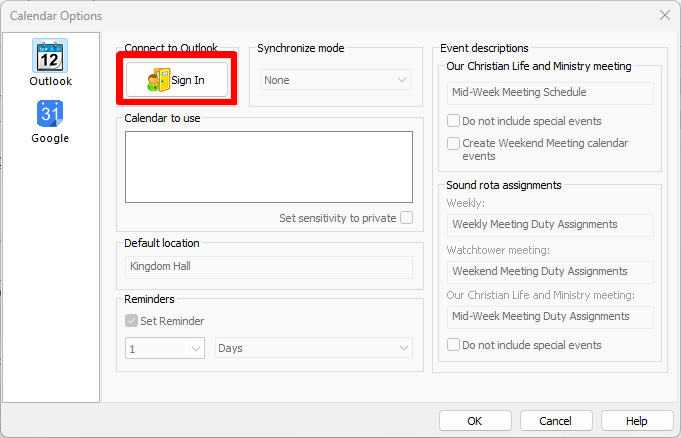Click the Default location Kingdom Hall field
Viewport: 681px width, 438px height.
tap(269, 267)
